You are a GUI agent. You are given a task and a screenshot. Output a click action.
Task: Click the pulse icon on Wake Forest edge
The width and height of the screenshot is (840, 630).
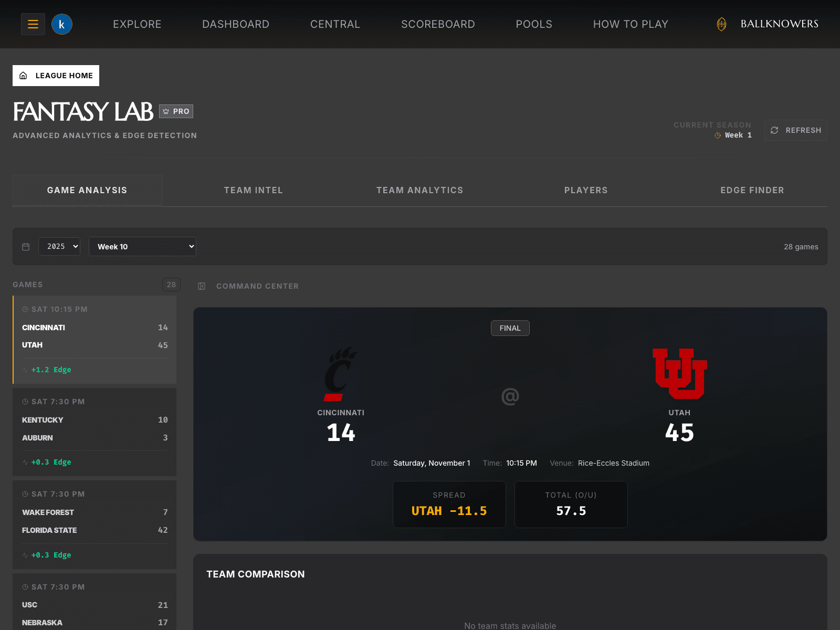[x=25, y=555]
